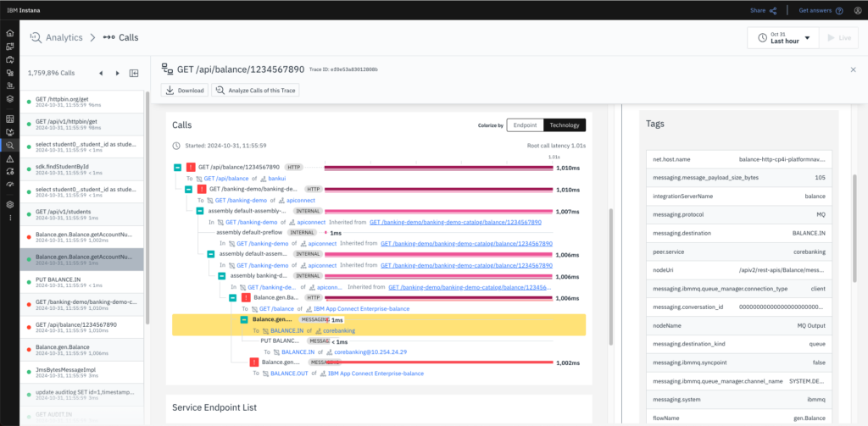The width and height of the screenshot is (868, 426).
Task: Open the Settings gear in the sidebar
Action: coord(9,204)
